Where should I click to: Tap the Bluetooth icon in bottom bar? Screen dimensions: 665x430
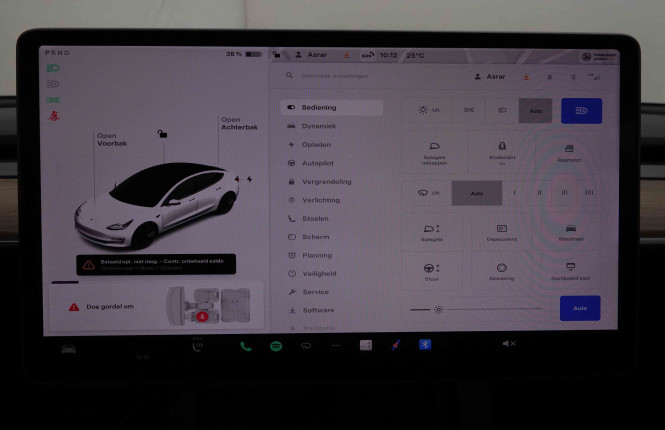click(423, 345)
